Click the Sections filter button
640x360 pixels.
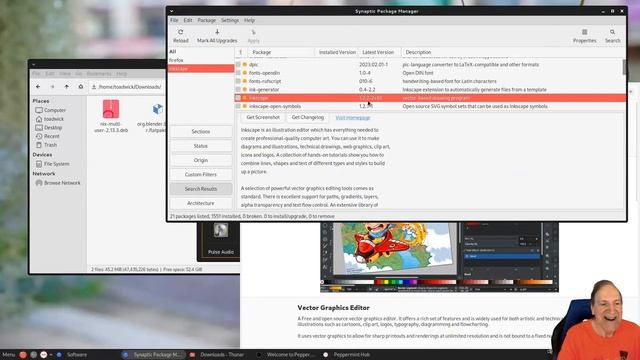[201, 132]
